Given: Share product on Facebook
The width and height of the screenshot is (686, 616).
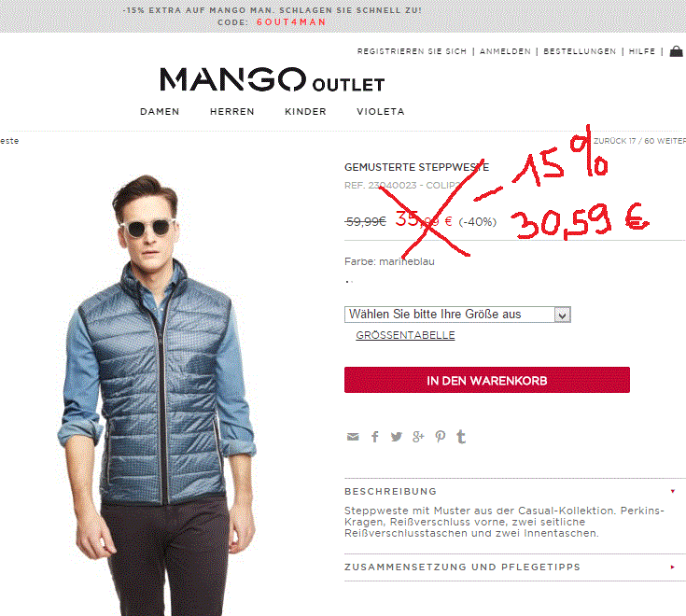Looking at the screenshot, I should tap(375, 437).
